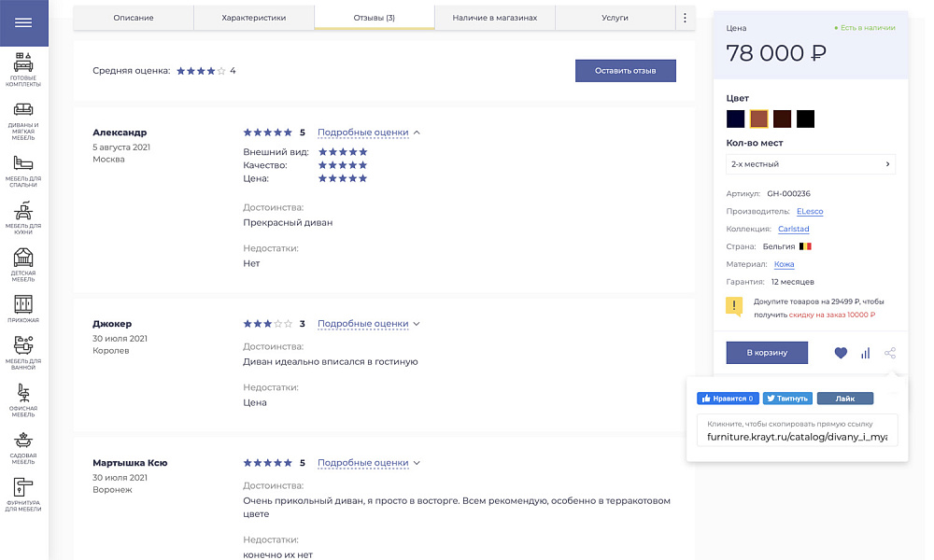Open the 'Мебель для спальни' category icon

click(23, 161)
